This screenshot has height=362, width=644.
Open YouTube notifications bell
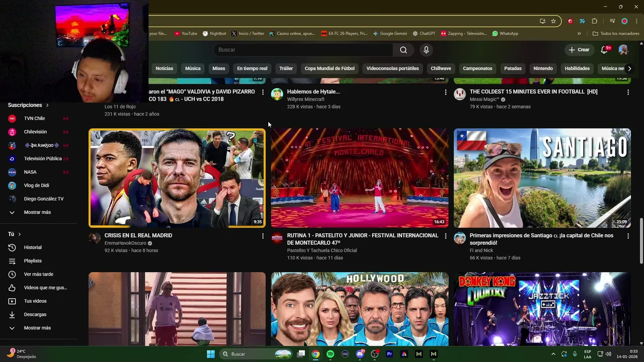(x=605, y=50)
